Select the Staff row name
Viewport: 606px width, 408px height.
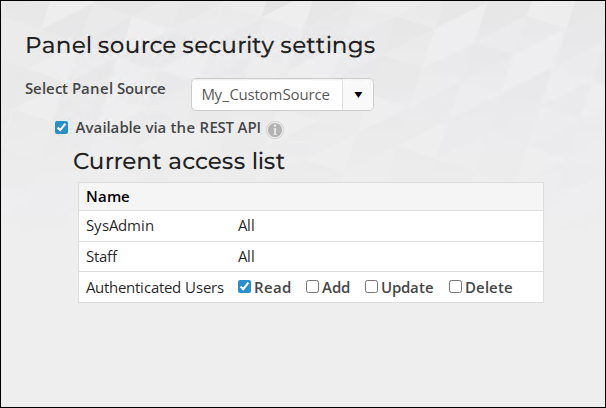pyautogui.click(x=102, y=257)
